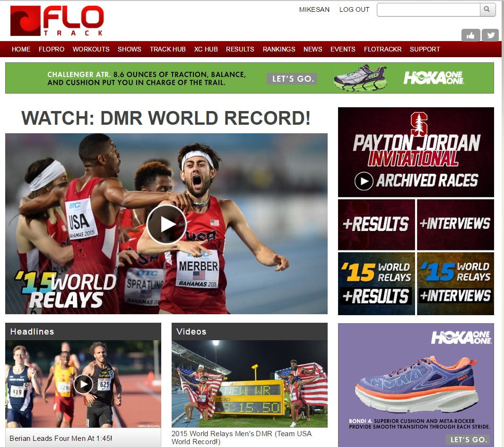Open the MIKESAN profile link

click(x=314, y=9)
